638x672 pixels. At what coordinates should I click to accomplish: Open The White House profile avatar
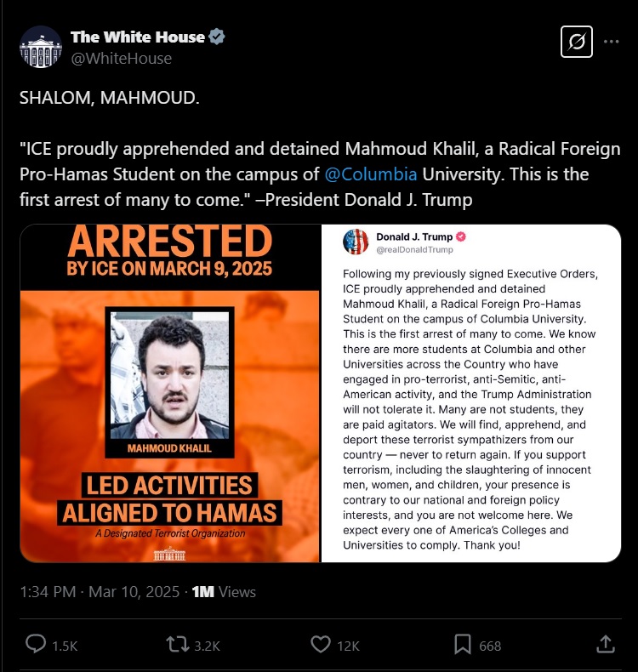click(41, 47)
